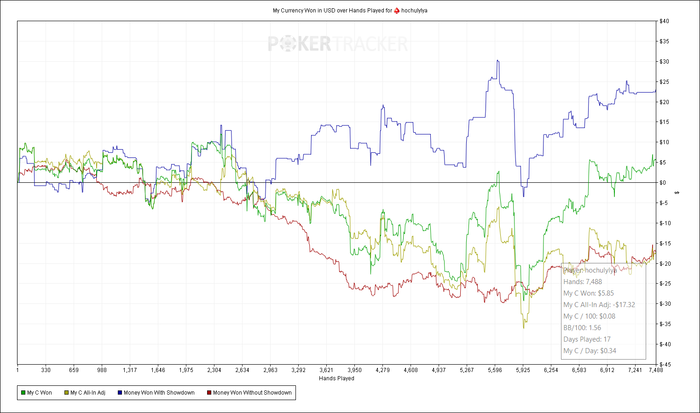This screenshot has width=700, height=413.
Task: Click x-axis tick '7,241'
Action: point(635,370)
